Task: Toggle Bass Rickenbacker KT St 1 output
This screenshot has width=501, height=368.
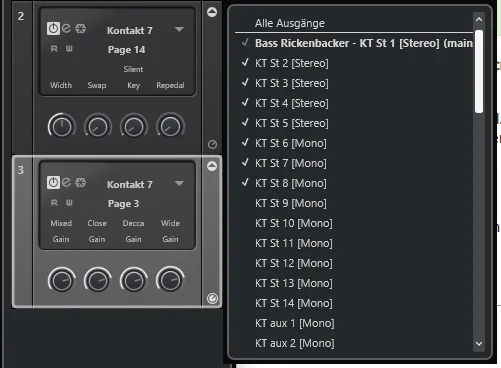Action: click(354, 43)
